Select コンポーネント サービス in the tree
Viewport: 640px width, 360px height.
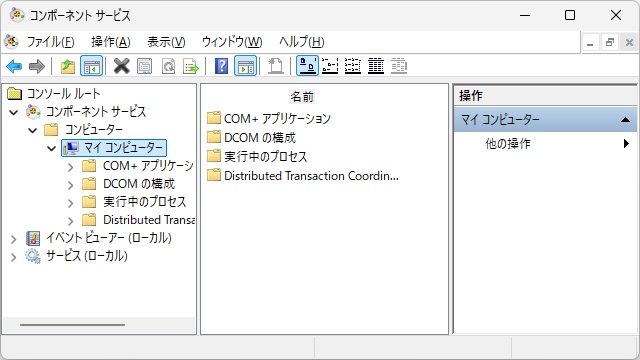click(96, 111)
